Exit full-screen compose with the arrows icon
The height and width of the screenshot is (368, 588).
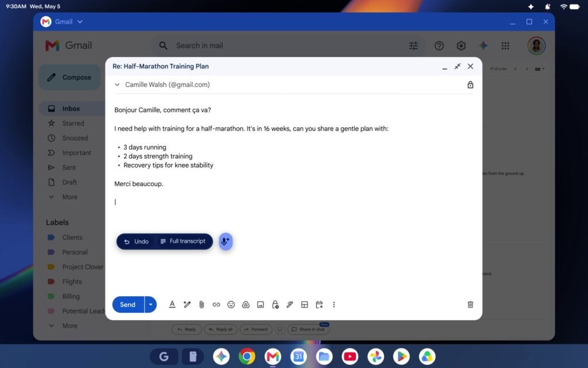pyautogui.click(x=458, y=67)
